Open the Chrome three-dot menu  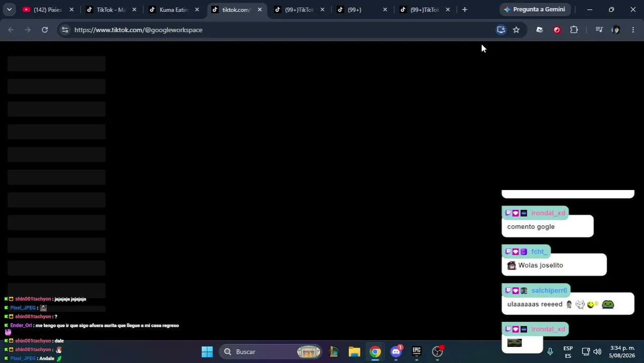pos(633,30)
